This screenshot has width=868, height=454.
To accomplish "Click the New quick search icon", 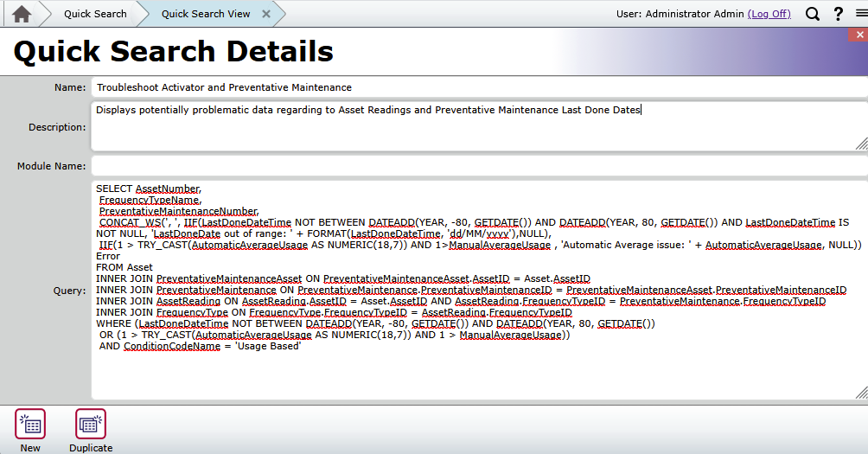I will click(30, 425).
